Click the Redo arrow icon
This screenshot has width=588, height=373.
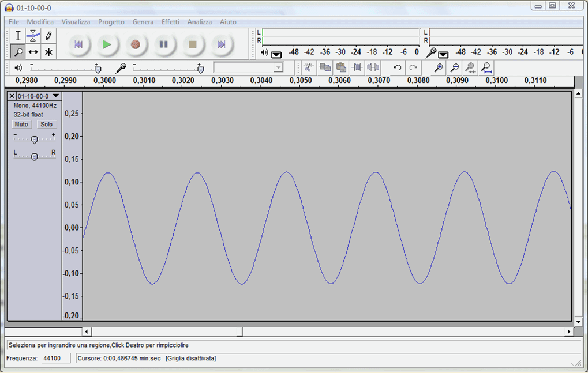[x=413, y=67]
